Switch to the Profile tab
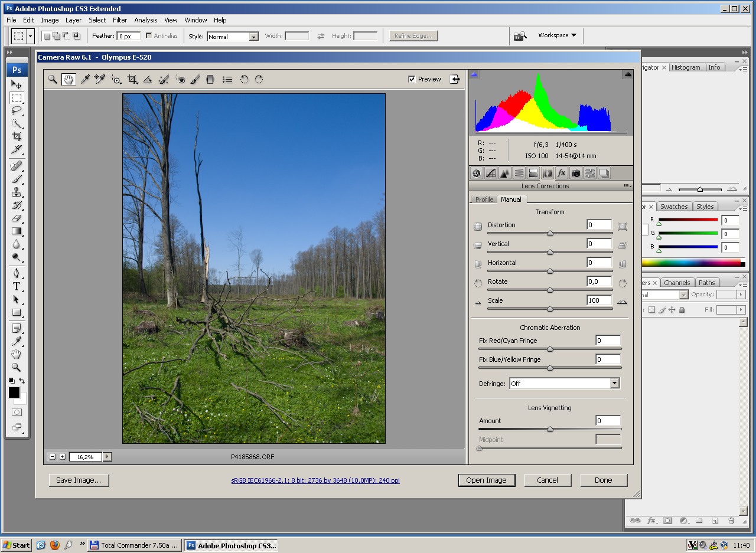The image size is (756, 553). 484,199
